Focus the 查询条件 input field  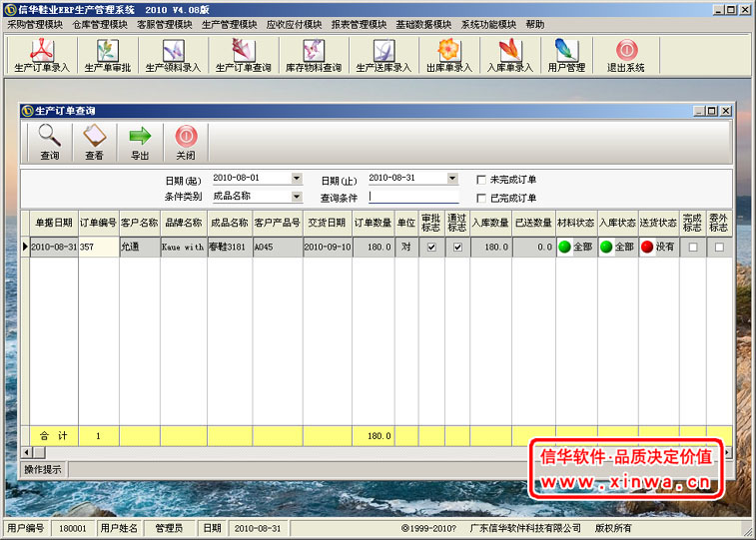coord(413,197)
